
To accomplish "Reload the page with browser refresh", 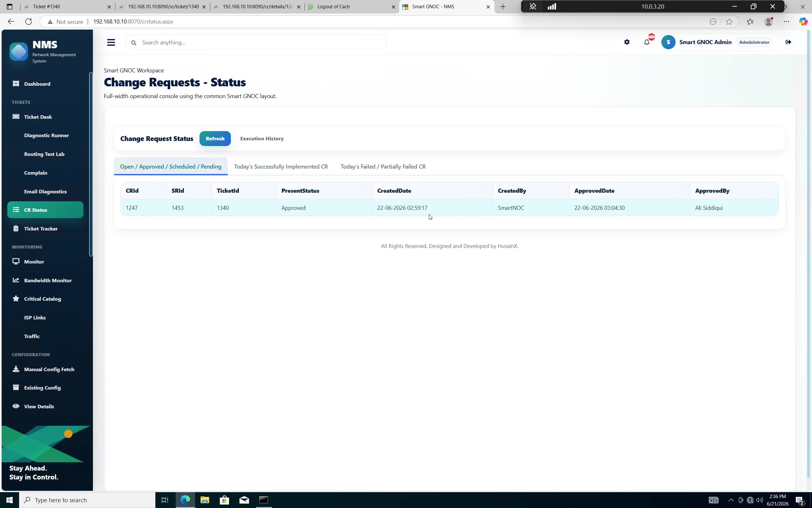I will click(x=29, y=22).
